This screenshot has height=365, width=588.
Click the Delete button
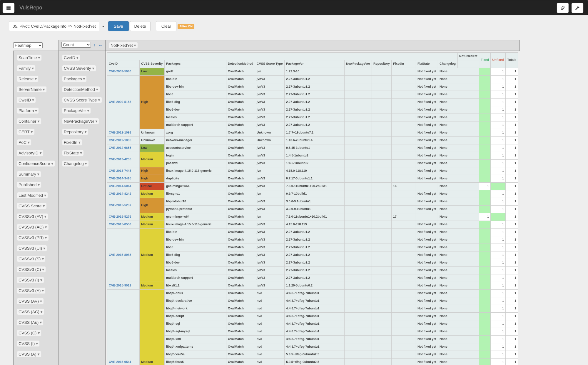click(x=140, y=26)
